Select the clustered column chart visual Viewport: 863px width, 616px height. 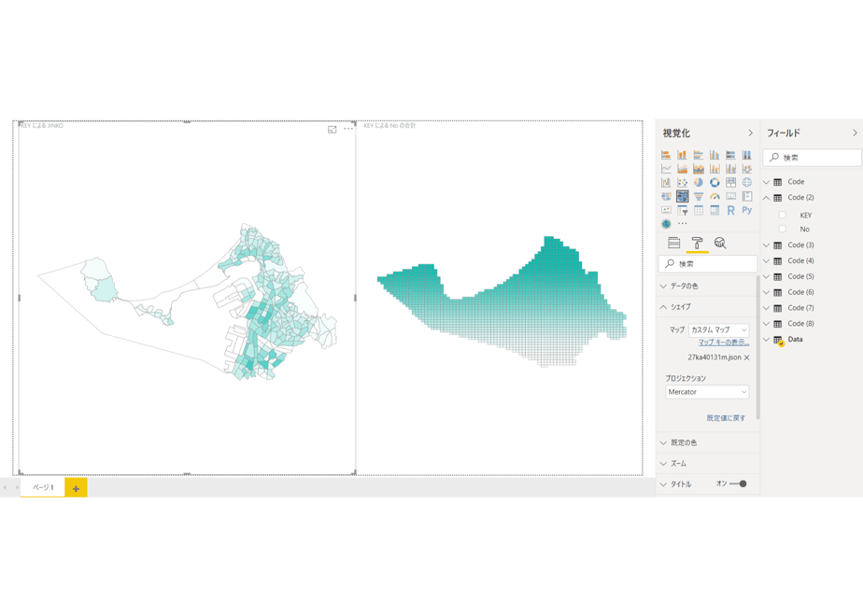pyautogui.click(x=714, y=155)
